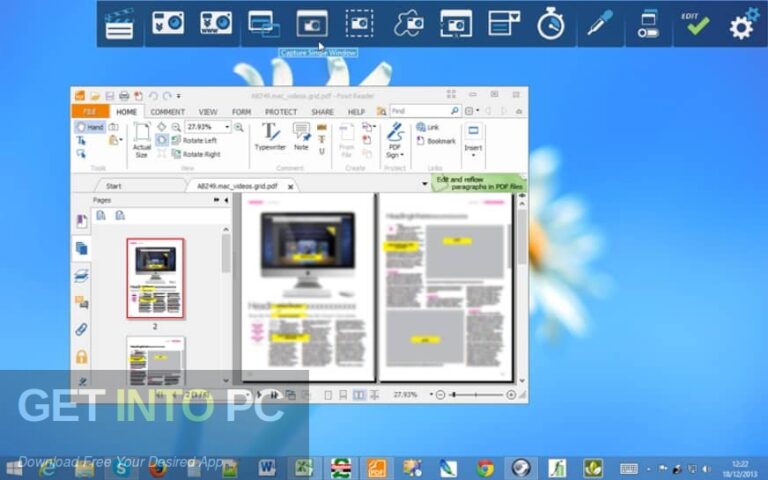Start timed capture with stopwatch icon
Viewport: 768px width, 480px height.
point(551,23)
